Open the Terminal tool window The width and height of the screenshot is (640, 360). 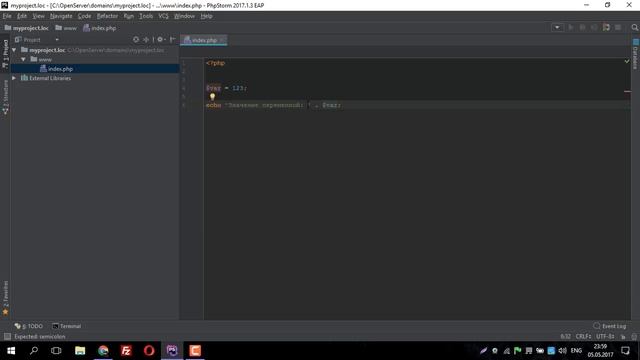pos(67,326)
